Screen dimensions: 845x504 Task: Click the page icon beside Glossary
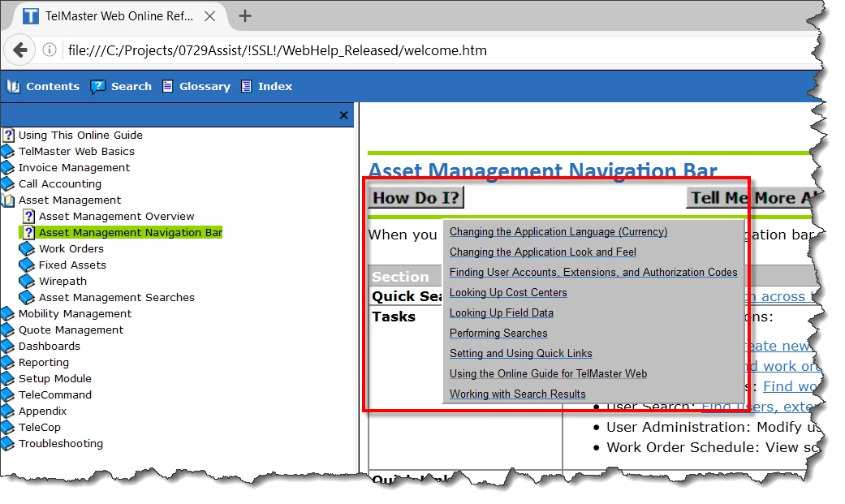click(x=167, y=86)
